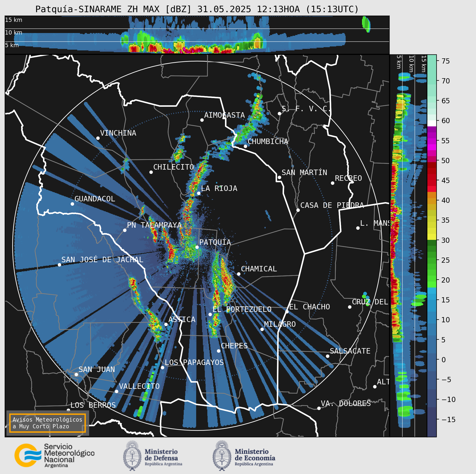
Task: Click the LOS PAPAGAYOS label
Action: click(194, 363)
